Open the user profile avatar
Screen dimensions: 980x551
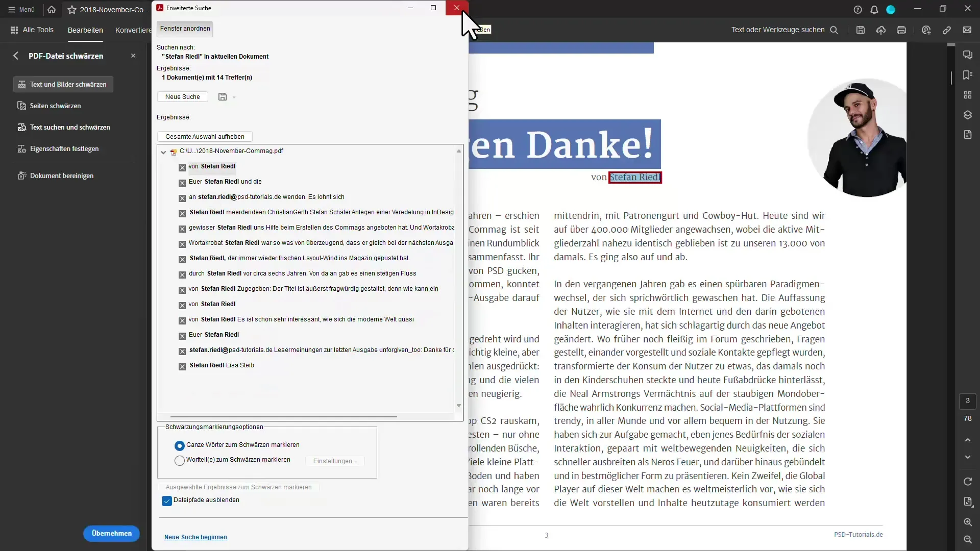[x=891, y=9]
